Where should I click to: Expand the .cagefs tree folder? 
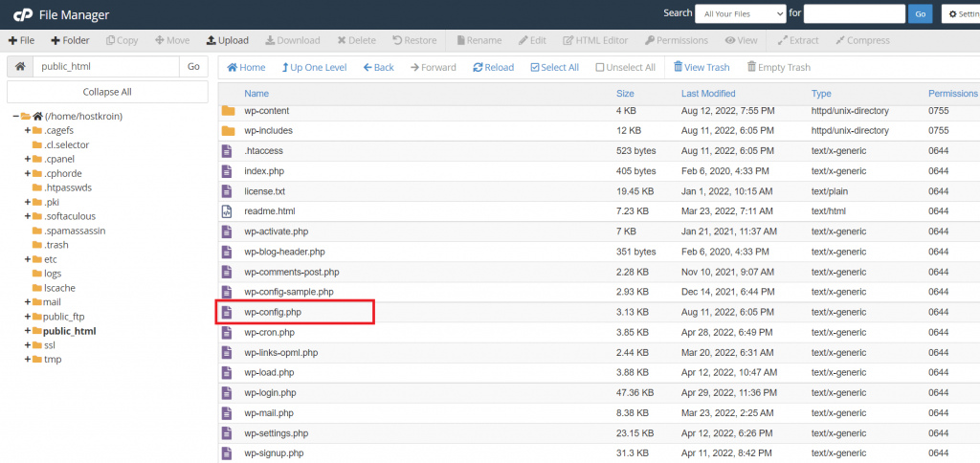click(x=28, y=131)
